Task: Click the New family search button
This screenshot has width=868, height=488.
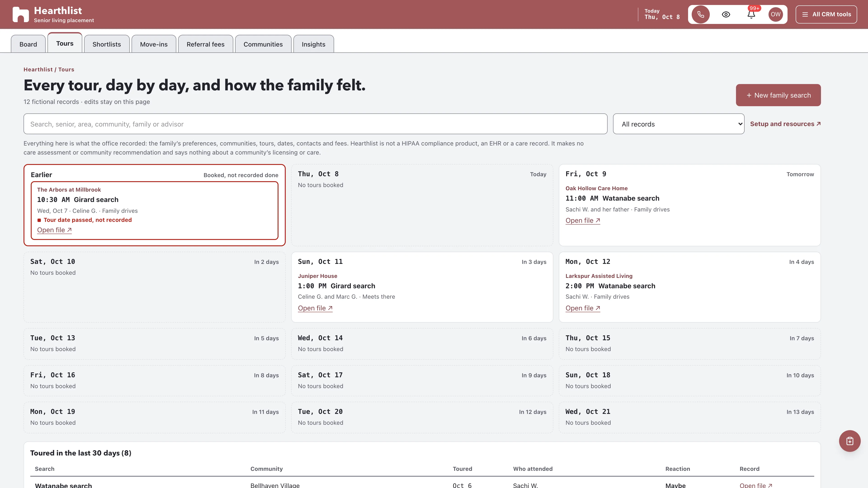Action: [778, 95]
